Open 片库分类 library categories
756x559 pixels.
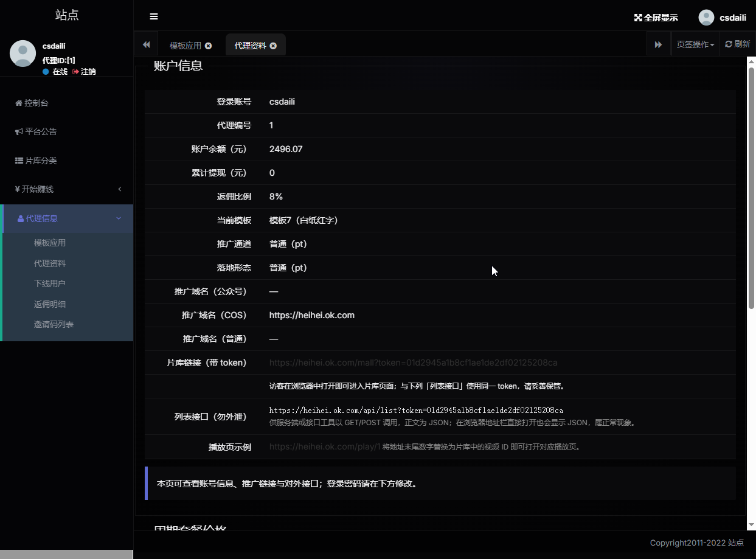point(66,161)
